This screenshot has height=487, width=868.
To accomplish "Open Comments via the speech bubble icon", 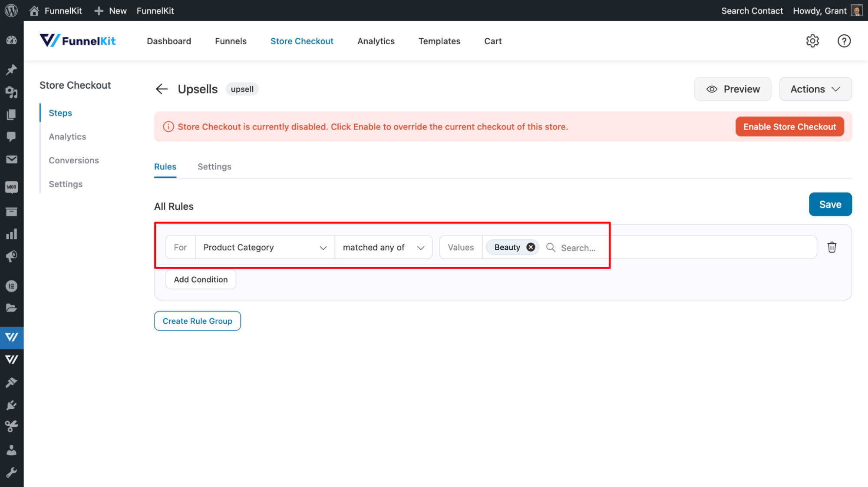I will (12, 137).
